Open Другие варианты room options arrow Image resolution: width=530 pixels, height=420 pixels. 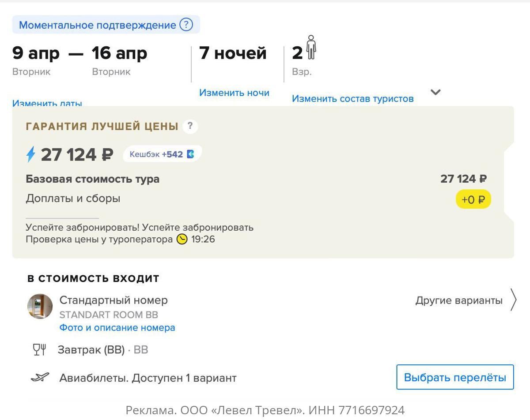point(513,300)
